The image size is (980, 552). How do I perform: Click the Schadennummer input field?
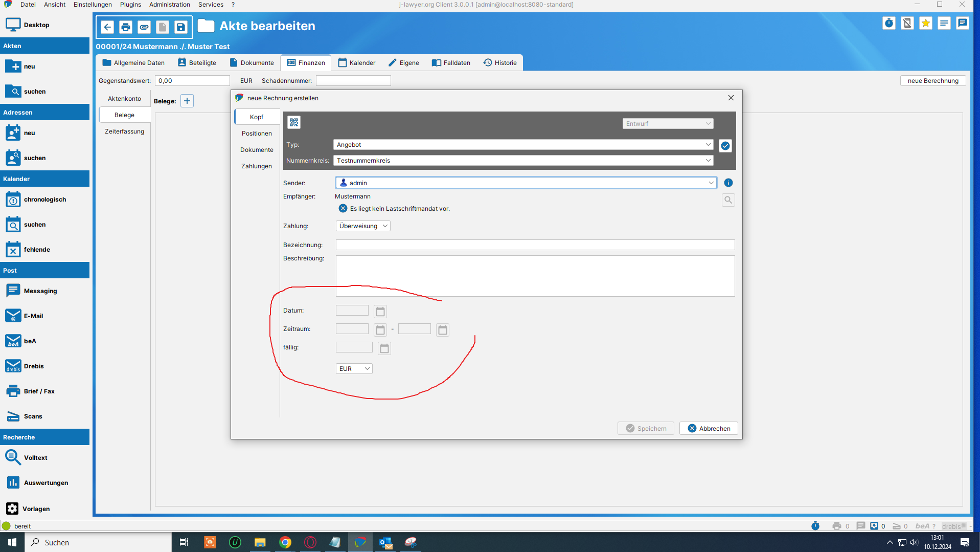(353, 80)
